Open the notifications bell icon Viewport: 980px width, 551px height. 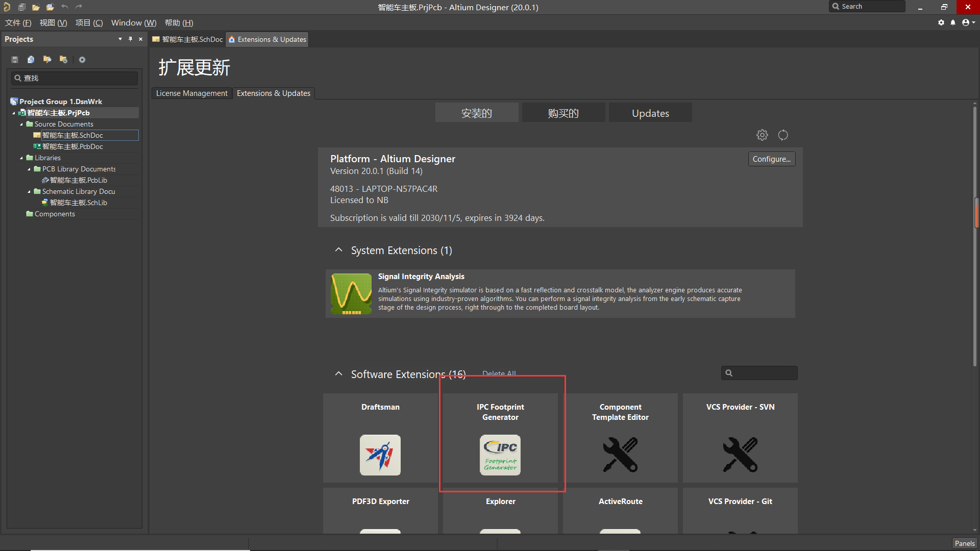tap(953, 22)
